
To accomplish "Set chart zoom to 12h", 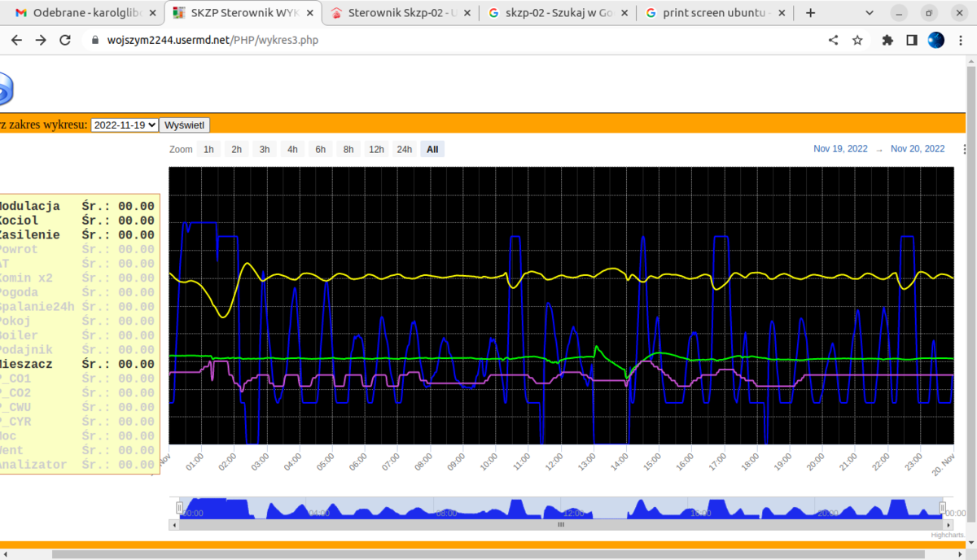I will click(376, 149).
